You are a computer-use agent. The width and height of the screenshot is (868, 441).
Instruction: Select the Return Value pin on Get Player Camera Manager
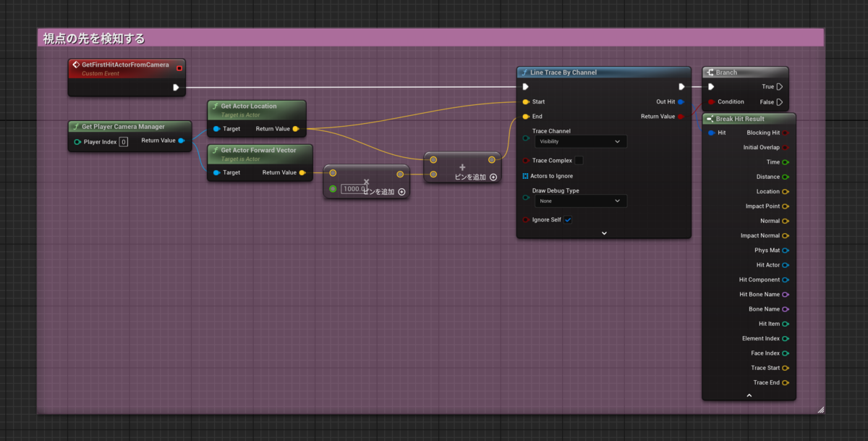[181, 140]
